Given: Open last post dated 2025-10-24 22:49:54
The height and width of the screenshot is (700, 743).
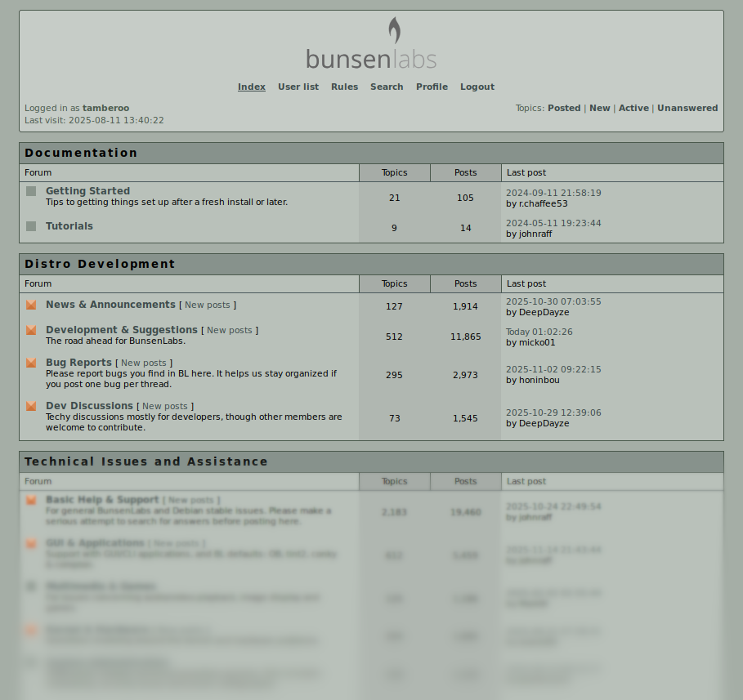Looking at the screenshot, I should tap(553, 506).
